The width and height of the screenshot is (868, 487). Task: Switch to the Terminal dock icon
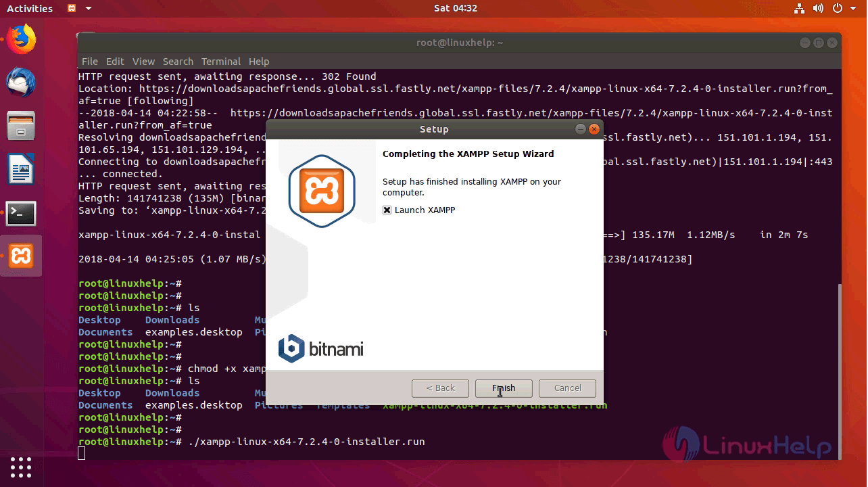coord(21,213)
